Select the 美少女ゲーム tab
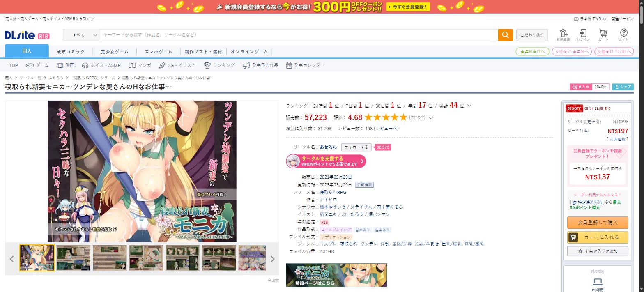 (x=115, y=52)
